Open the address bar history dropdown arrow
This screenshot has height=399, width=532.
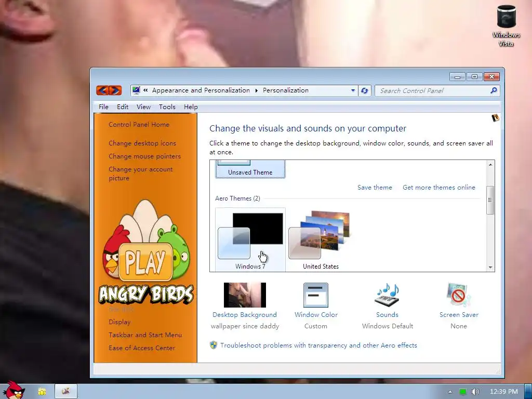(x=353, y=90)
